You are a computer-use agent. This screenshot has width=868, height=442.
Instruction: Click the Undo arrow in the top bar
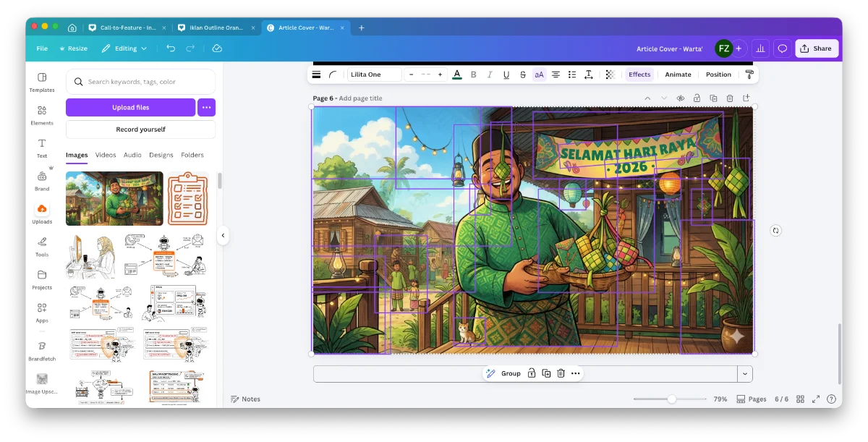click(x=171, y=48)
